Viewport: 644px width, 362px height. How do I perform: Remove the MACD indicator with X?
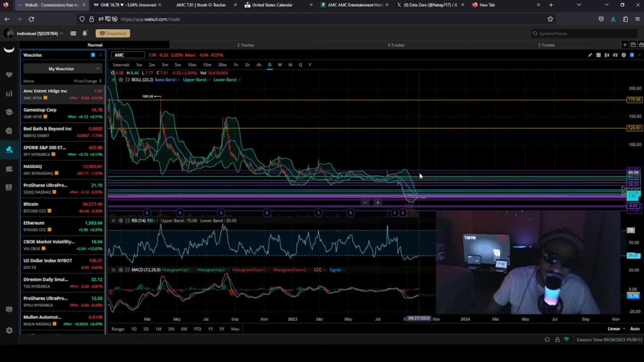coord(113,269)
